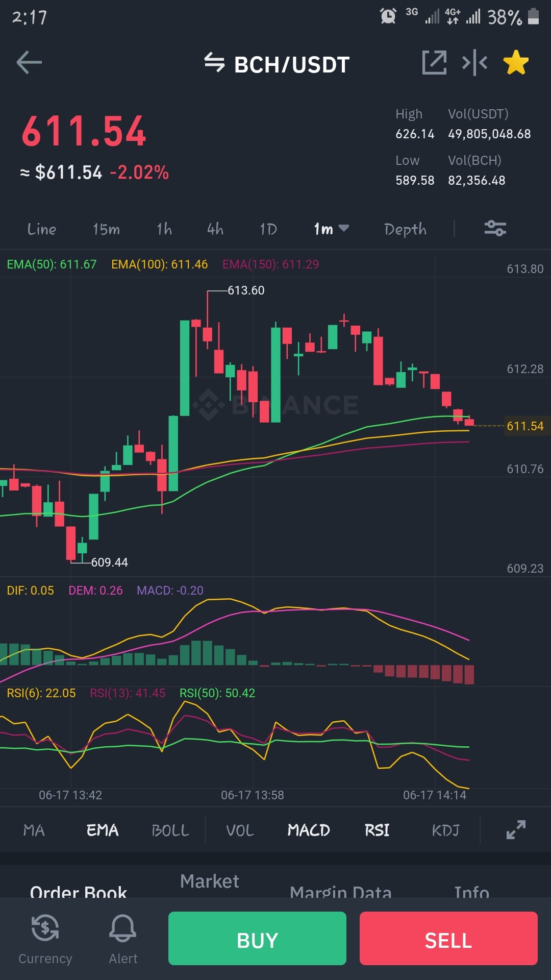Screen dimensions: 551x980
Task: Enable the BOLL overlay indicator
Action: [170, 830]
